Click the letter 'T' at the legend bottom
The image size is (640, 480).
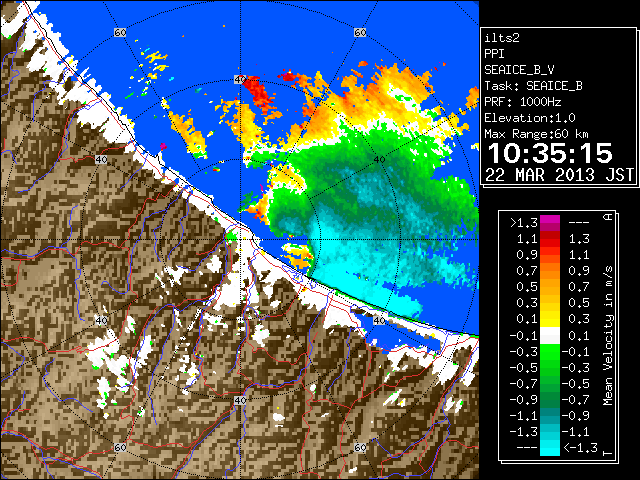pyautogui.click(x=608, y=453)
